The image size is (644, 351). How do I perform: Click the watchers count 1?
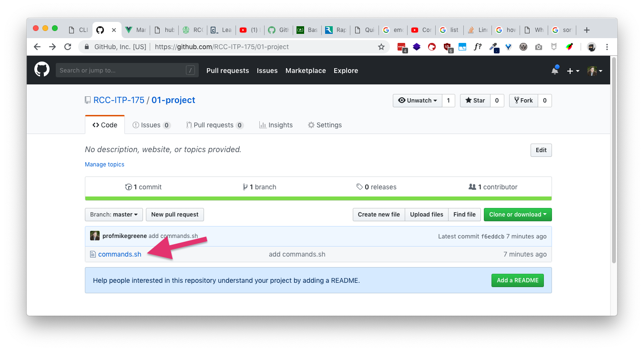point(448,100)
